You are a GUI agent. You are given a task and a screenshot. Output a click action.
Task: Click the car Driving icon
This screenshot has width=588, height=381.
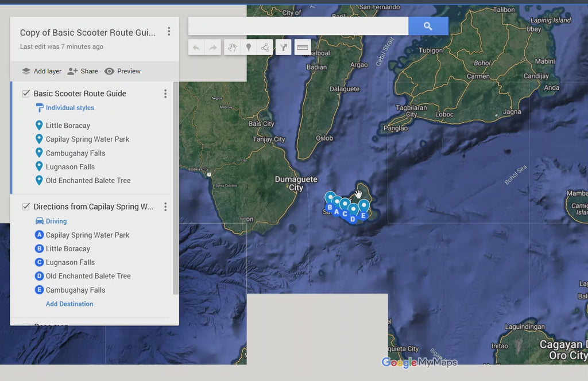click(x=40, y=221)
